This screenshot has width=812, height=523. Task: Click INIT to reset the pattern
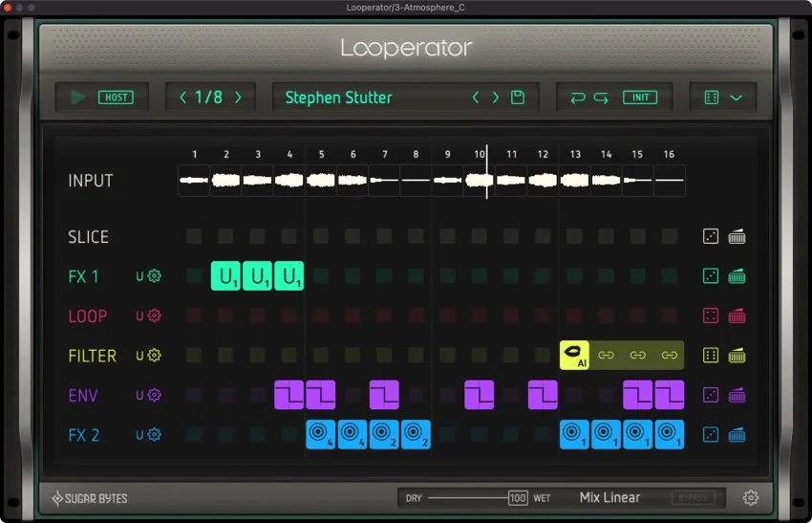640,98
